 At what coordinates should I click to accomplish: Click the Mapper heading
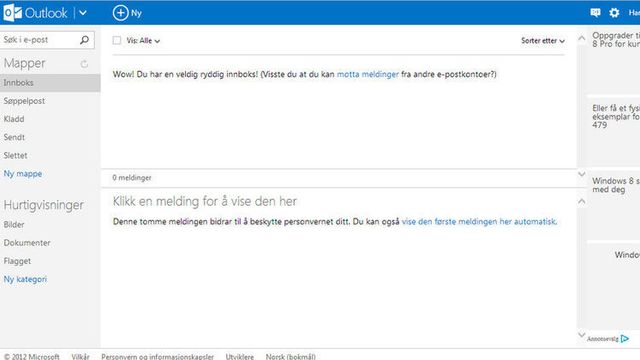(24, 64)
